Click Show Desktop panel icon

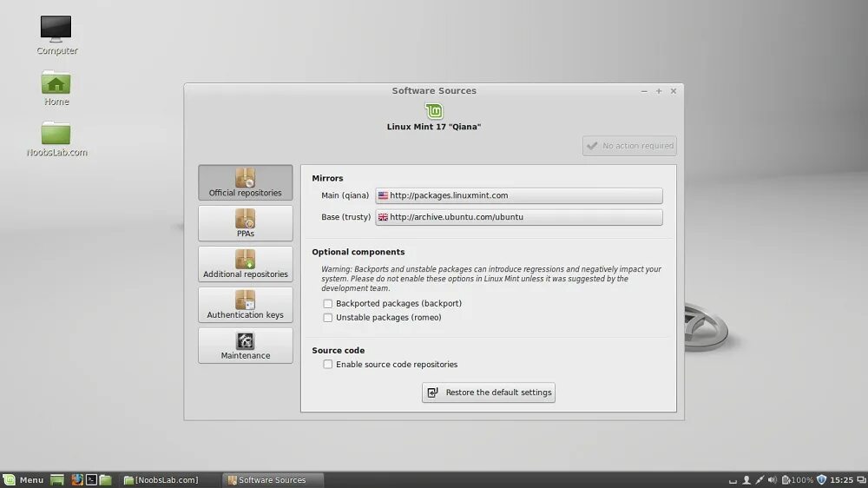click(57, 479)
